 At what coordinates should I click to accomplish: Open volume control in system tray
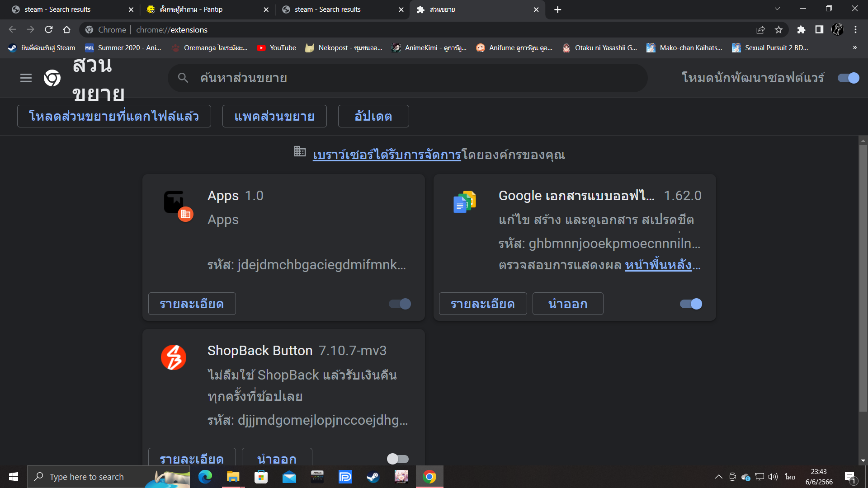click(773, 477)
